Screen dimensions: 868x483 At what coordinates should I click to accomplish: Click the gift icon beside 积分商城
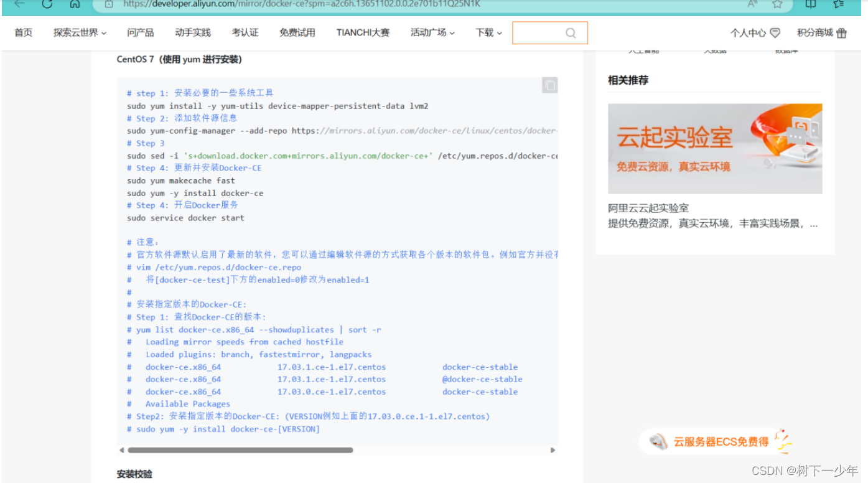point(842,32)
